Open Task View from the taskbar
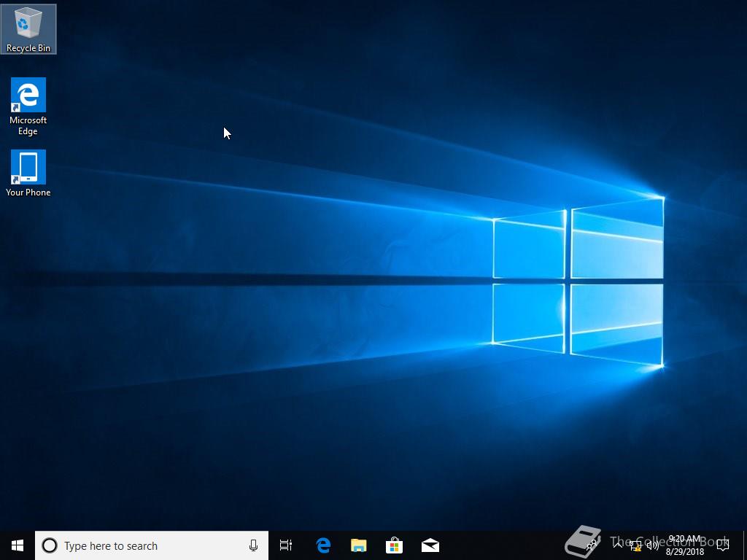The height and width of the screenshot is (560, 747). (286, 545)
